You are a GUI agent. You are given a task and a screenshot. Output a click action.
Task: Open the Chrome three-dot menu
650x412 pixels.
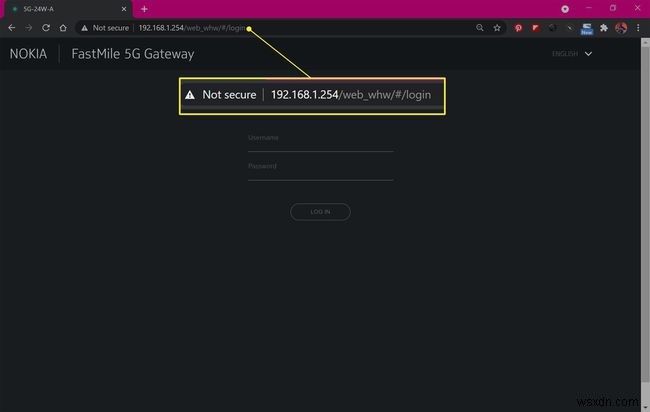click(x=638, y=28)
